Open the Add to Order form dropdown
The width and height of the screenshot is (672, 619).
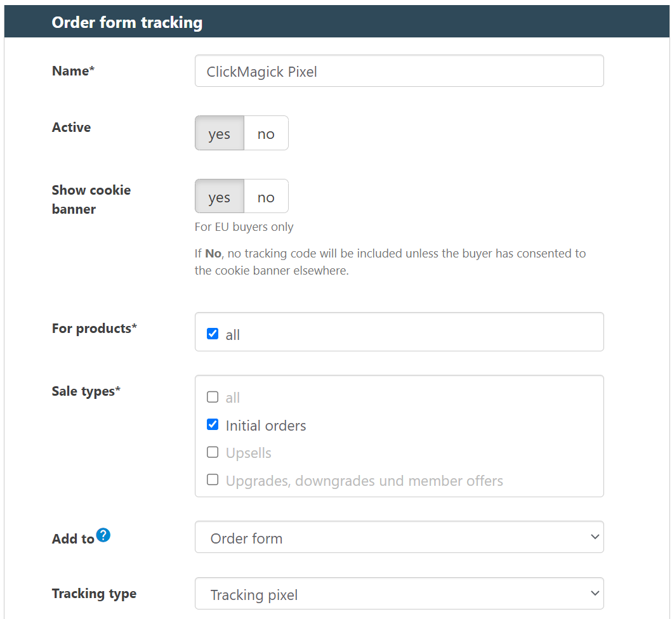coord(399,538)
